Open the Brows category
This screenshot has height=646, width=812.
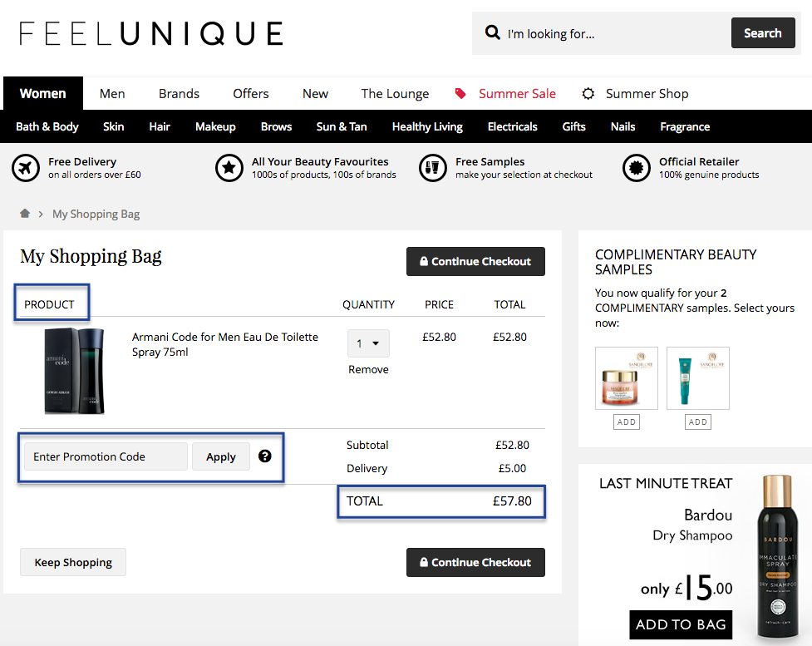click(x=277, y=127)
